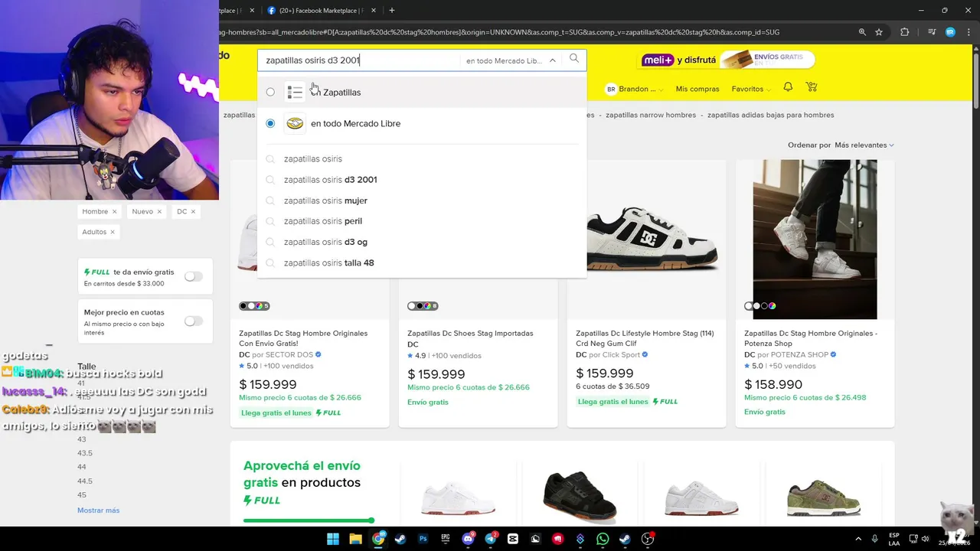The height and width of the screenshot is (551, 980).
Task: Remove the Nuevo filter tag
Action: click(159, 211)
